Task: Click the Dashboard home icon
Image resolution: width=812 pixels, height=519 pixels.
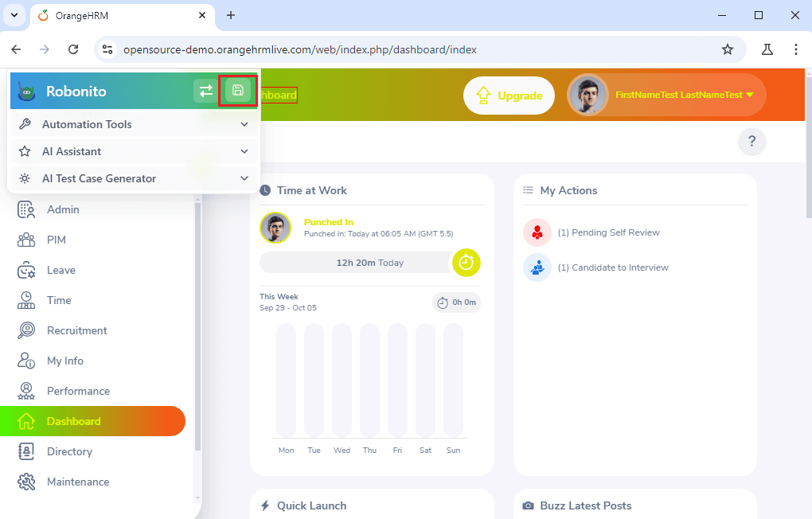Action: tap(26, 421)
